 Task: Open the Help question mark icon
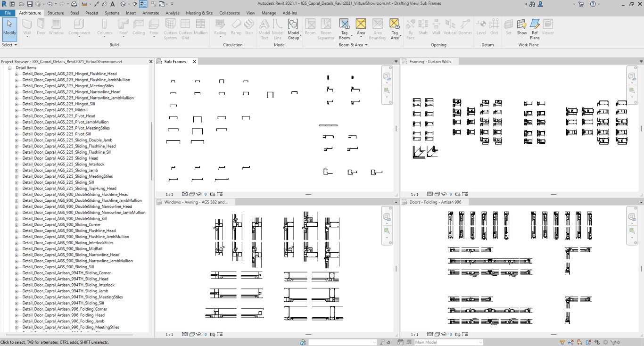[x=593, y=4]
